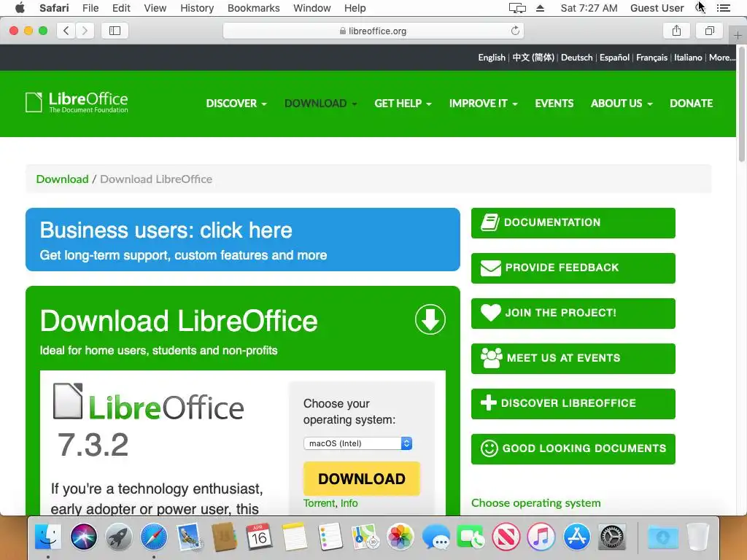Expand the DOWNLOAD navigation dropdown
This screenshot has width=747, height=560.
click(x=321, y=104)
